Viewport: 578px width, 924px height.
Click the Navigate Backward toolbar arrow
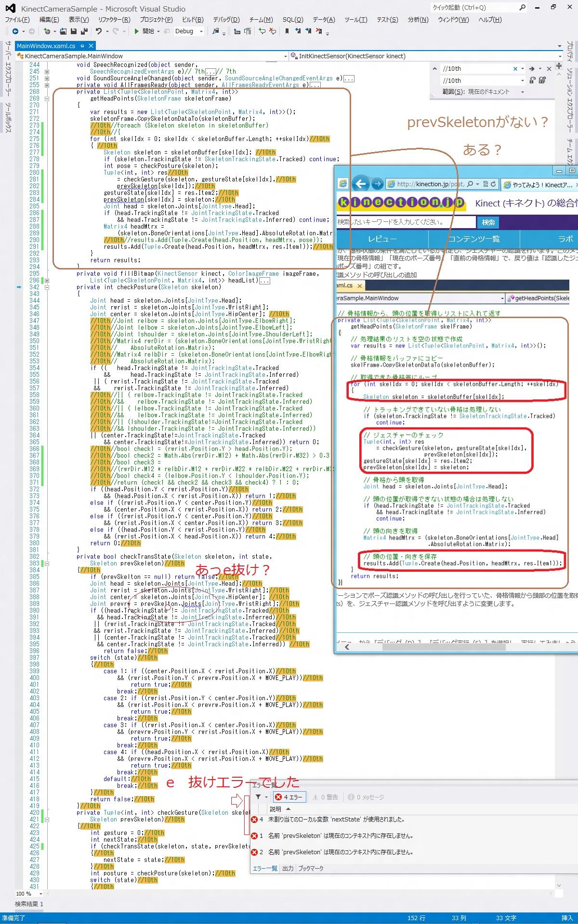tap(15, 31)
